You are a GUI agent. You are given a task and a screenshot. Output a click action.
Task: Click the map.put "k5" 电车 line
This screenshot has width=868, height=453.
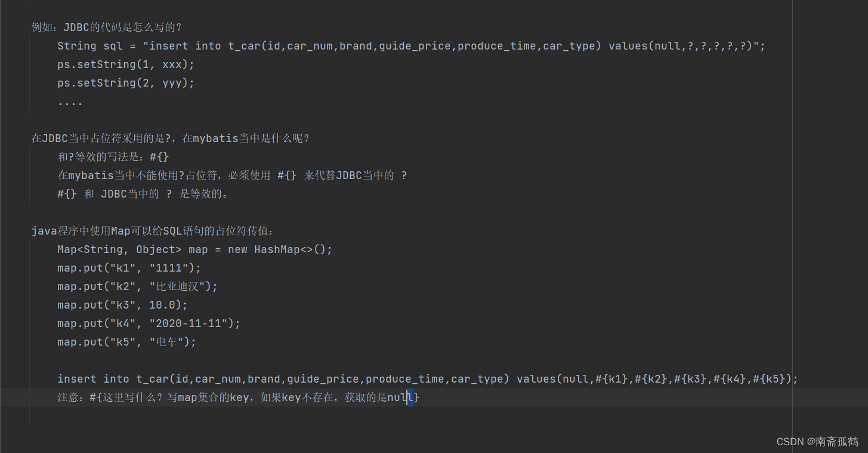(126, 342)
